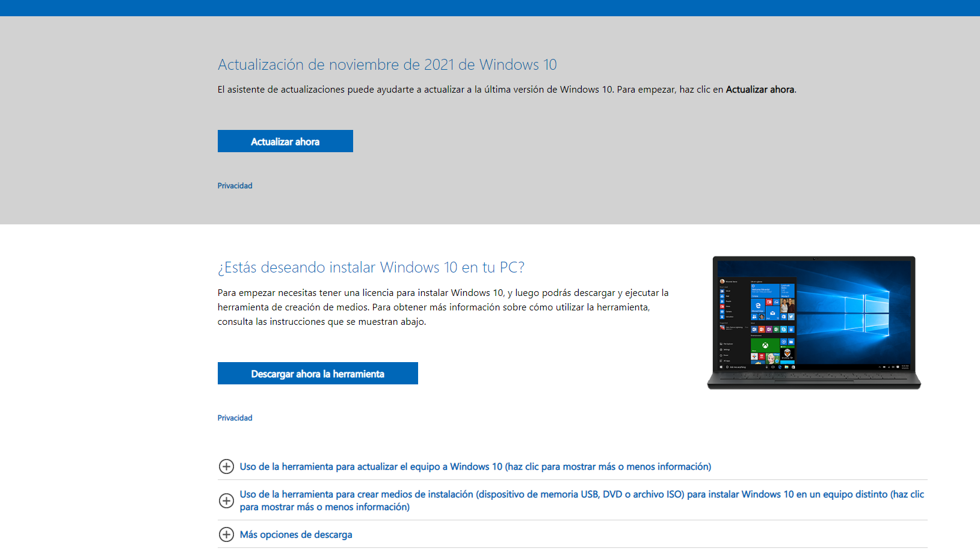The image size is (980, 551).
Task: Click plus icon beside "crear medios de instalación"
Action: click(x=226, y=500)
